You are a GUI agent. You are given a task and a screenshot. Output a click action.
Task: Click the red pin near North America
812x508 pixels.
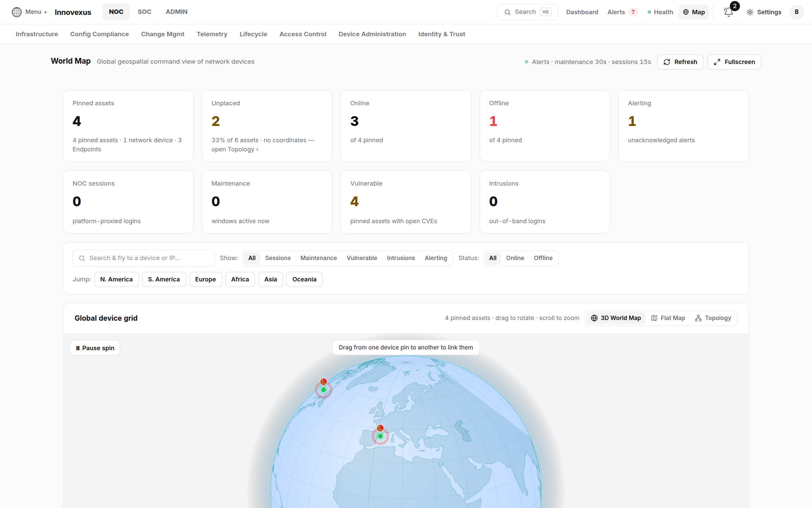coord(323,382)
